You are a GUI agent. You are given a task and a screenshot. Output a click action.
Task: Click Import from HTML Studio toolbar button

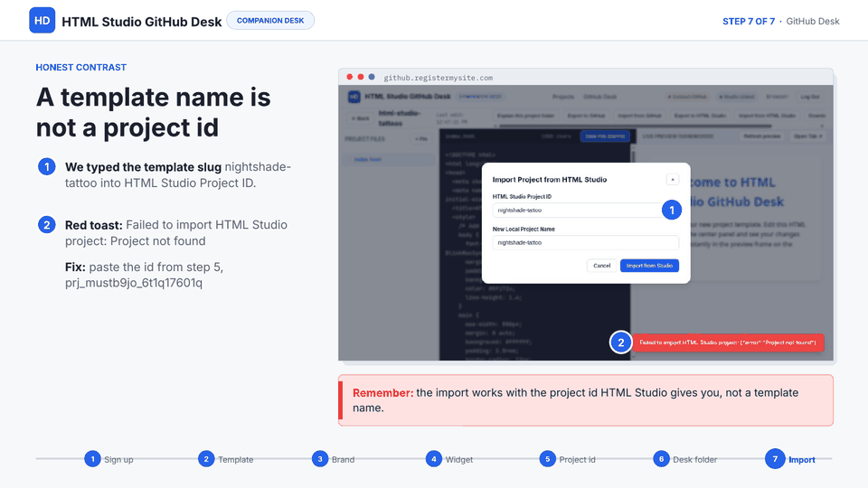[x=767, y=116]
